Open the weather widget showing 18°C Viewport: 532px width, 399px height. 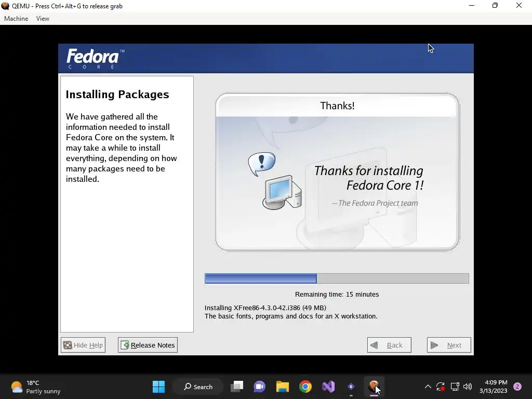click(x=36, y=387)
